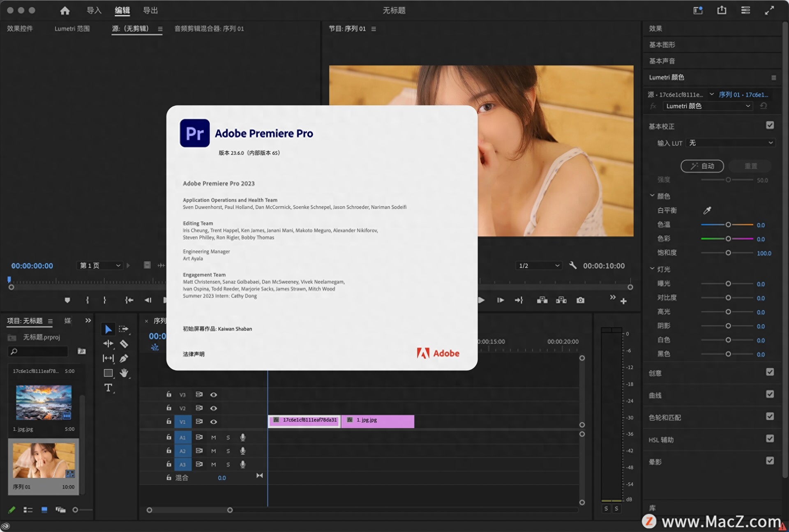The width and height of the screenshot is (789, 532).
Task: Open the wrench settings icon in Program monitor
Action: tap(573, 265)
